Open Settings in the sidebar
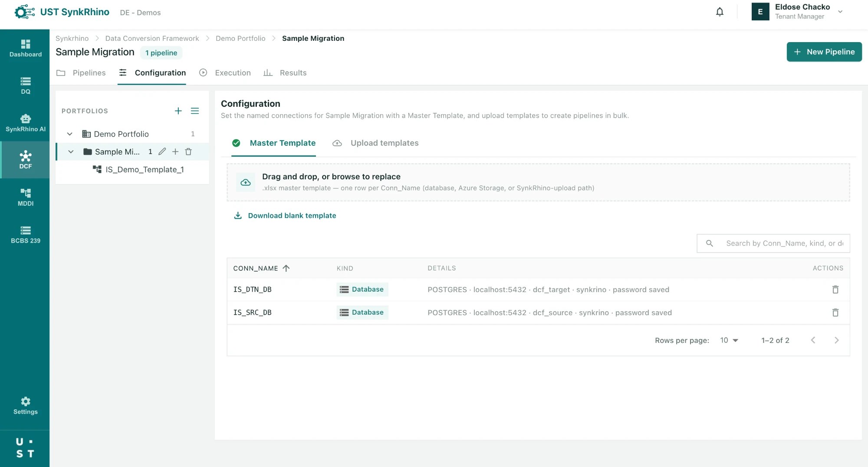This screenshot has height=467, width=868. [x=25, y=405]
